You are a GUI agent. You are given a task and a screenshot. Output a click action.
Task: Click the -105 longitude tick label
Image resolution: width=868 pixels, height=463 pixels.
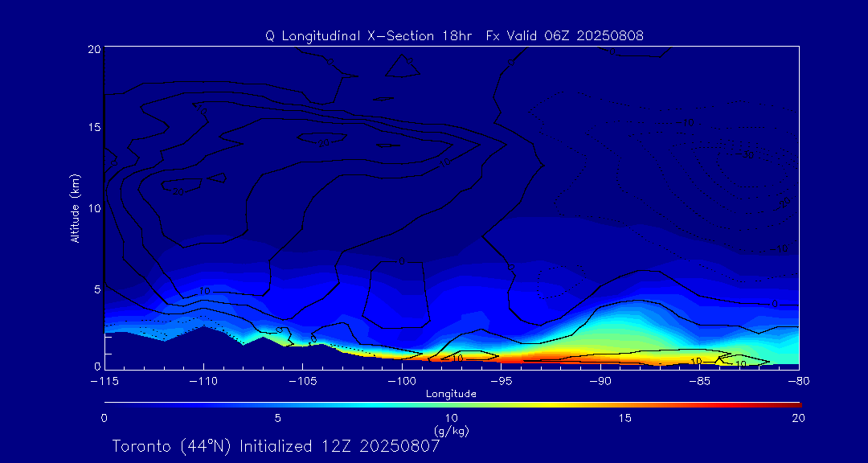click(303, 382)
